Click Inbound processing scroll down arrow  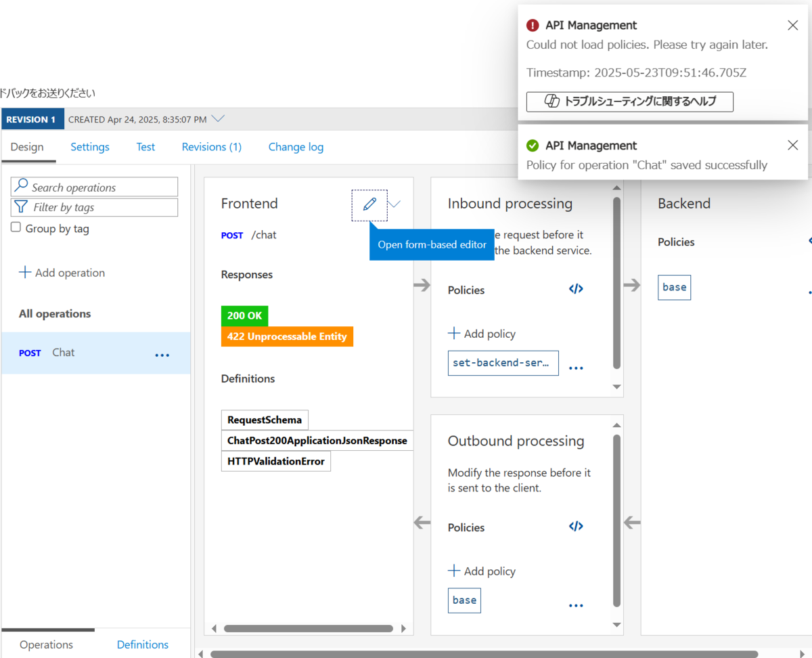tap(616, 387)
